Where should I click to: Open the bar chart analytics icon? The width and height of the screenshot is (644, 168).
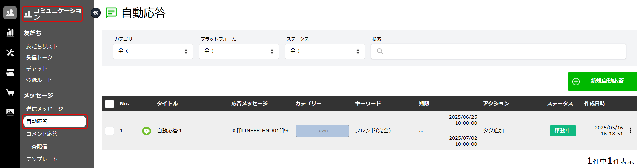(10, 32)
